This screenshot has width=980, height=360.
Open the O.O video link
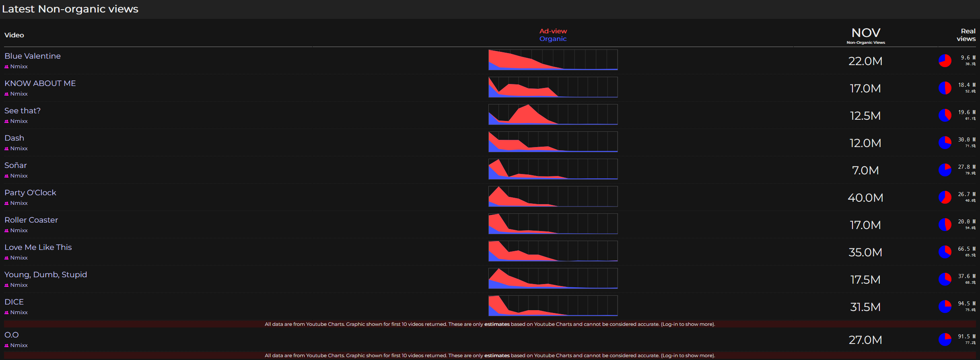tap(12, 335)
